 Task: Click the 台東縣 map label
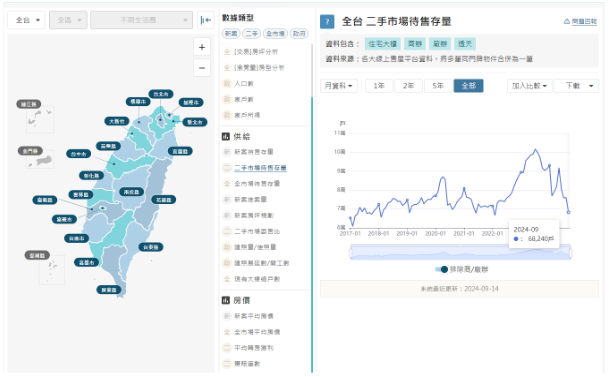pyautogui.click(x=151, y=247)
